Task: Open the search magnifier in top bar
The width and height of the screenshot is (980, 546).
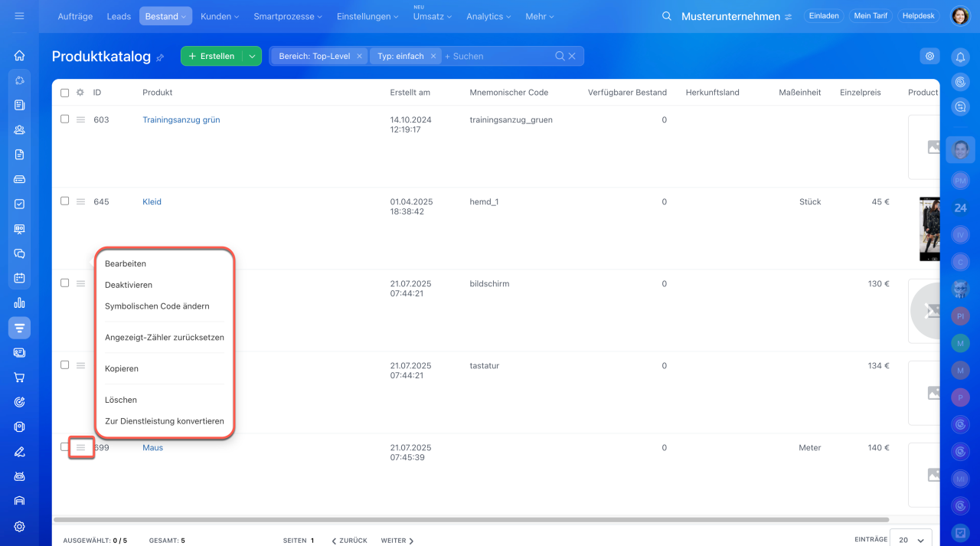Action: 667,16
